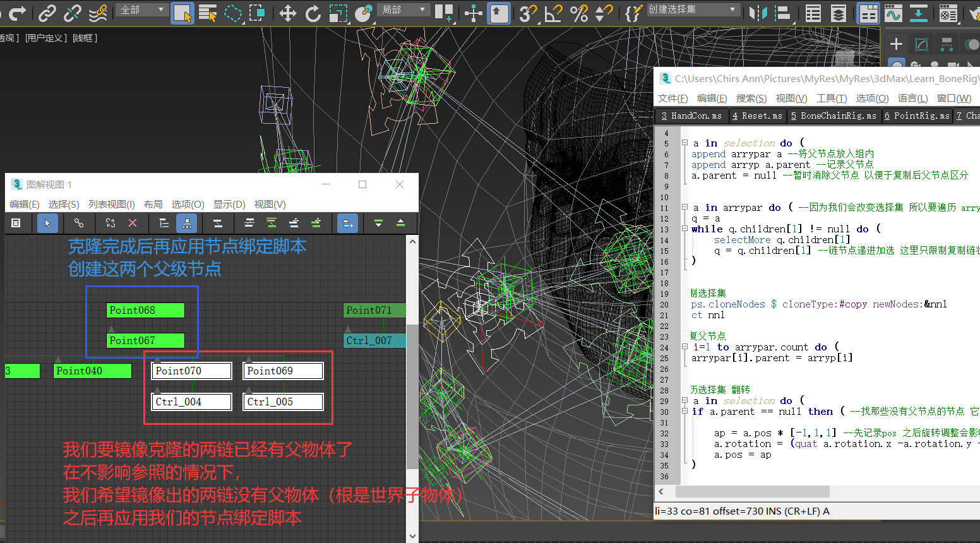Click the script editor horizontal scrollbar
980x543 pixels.
tap(752, 491)
